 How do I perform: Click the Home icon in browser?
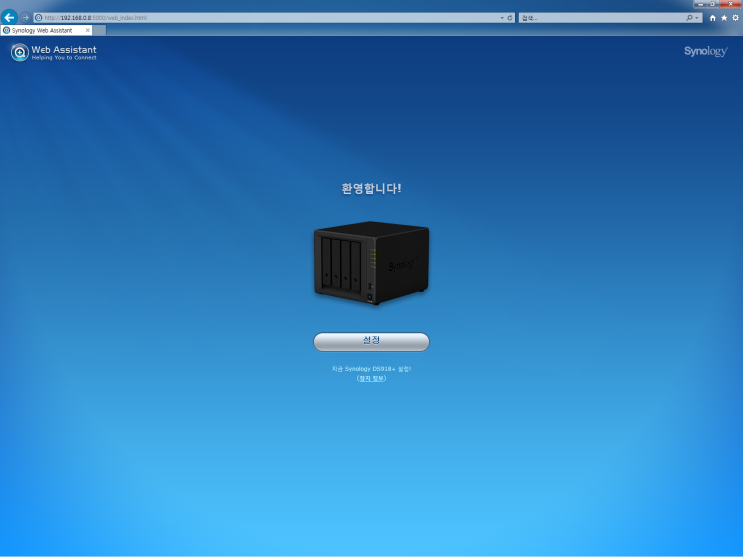713,18
